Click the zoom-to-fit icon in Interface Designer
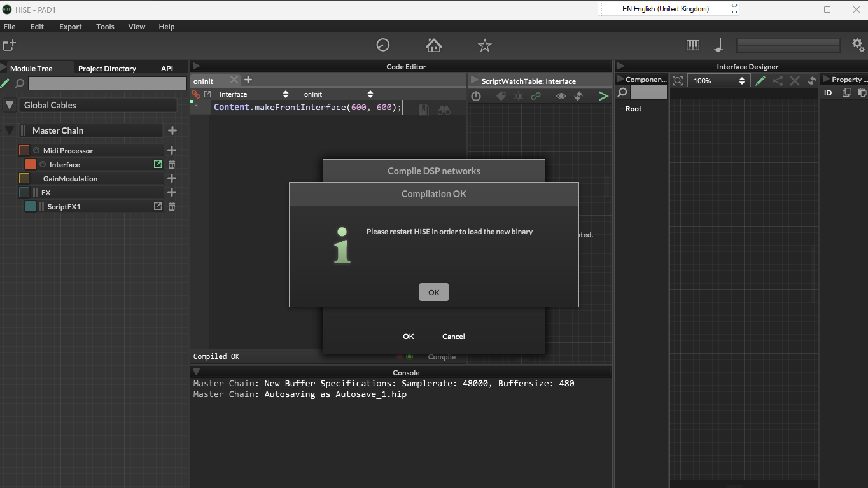 click(x=678, y=81)
